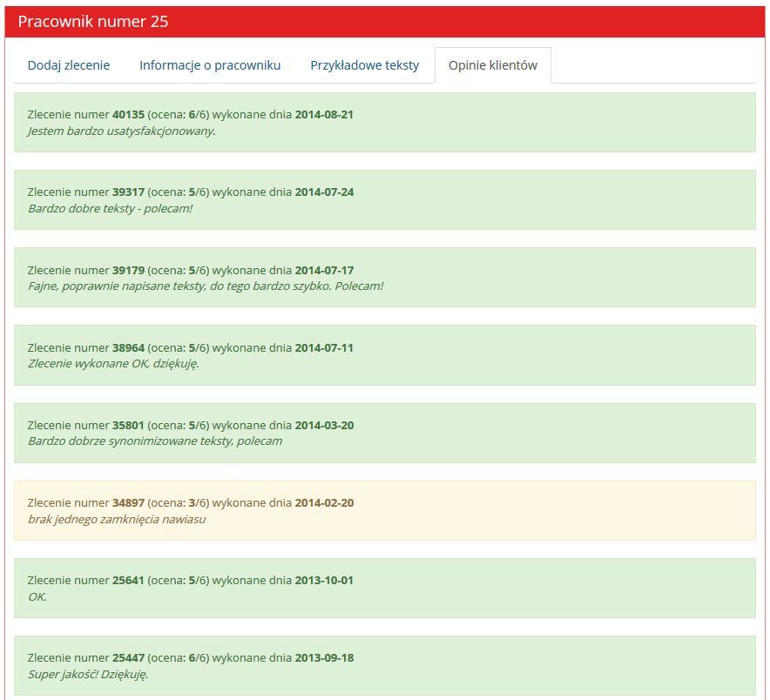The width and height of the screenshot is (770, 700).
Task: Click the Pracownik numer 25 header
Action: pos(93,22)
